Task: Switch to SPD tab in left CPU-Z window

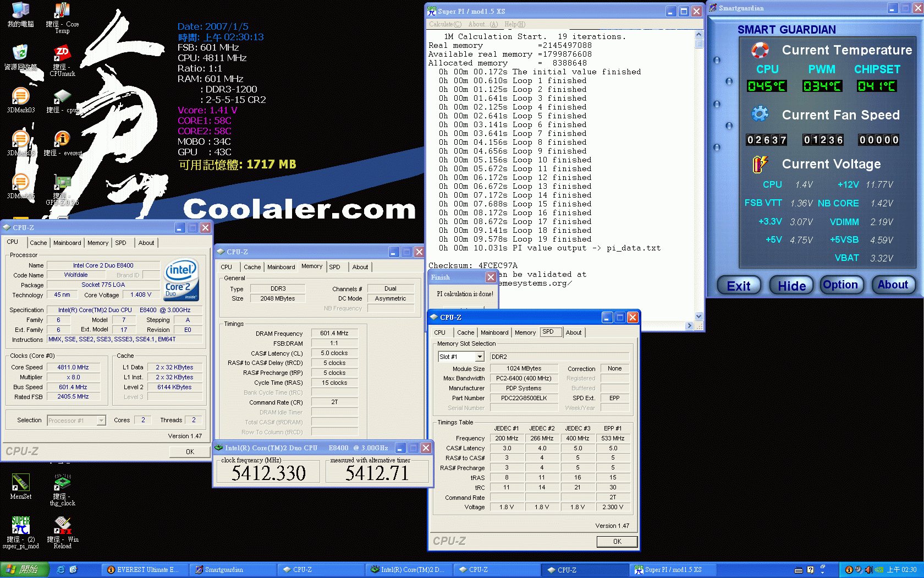Action: [x=120, y=243]
